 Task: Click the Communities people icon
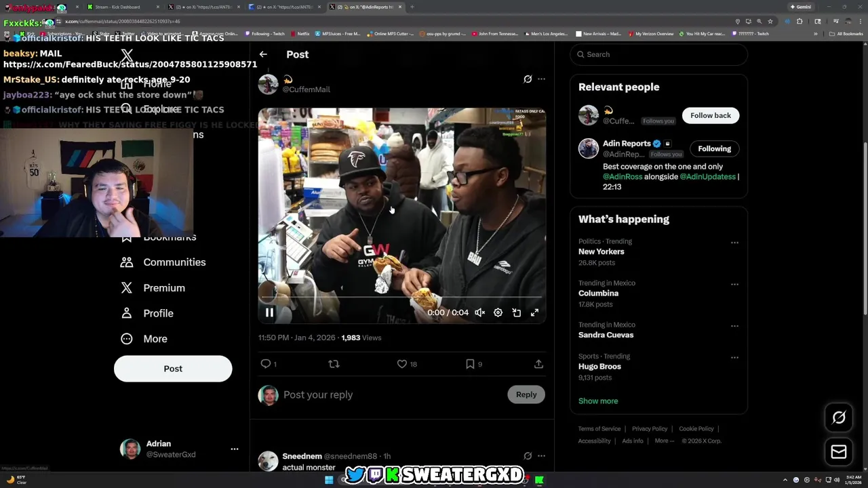[127, 262]
